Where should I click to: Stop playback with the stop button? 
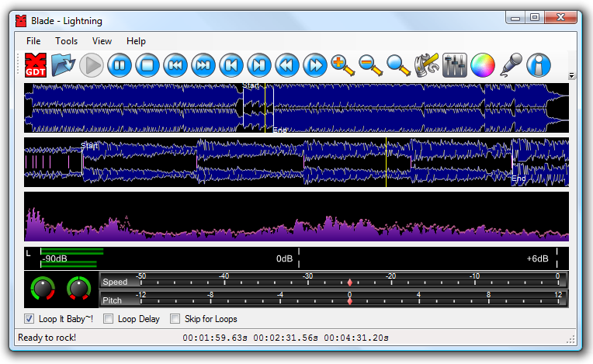coord(147,65)
